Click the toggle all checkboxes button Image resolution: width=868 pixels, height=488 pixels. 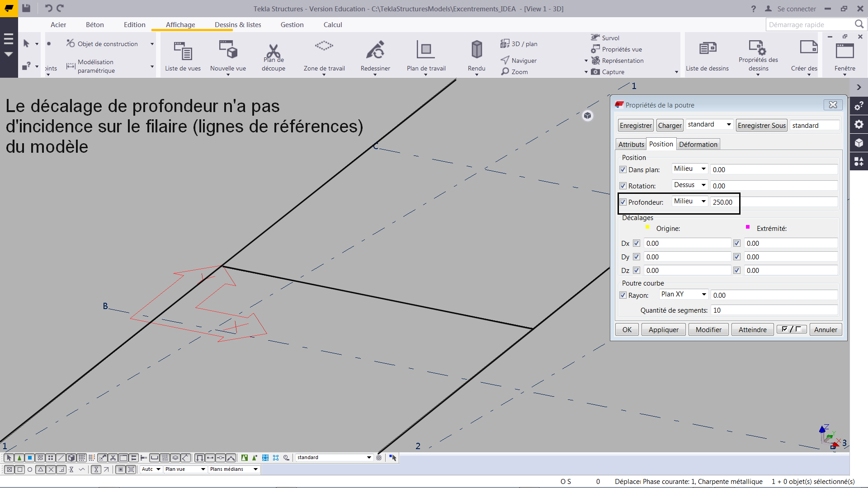pos(792,329)
